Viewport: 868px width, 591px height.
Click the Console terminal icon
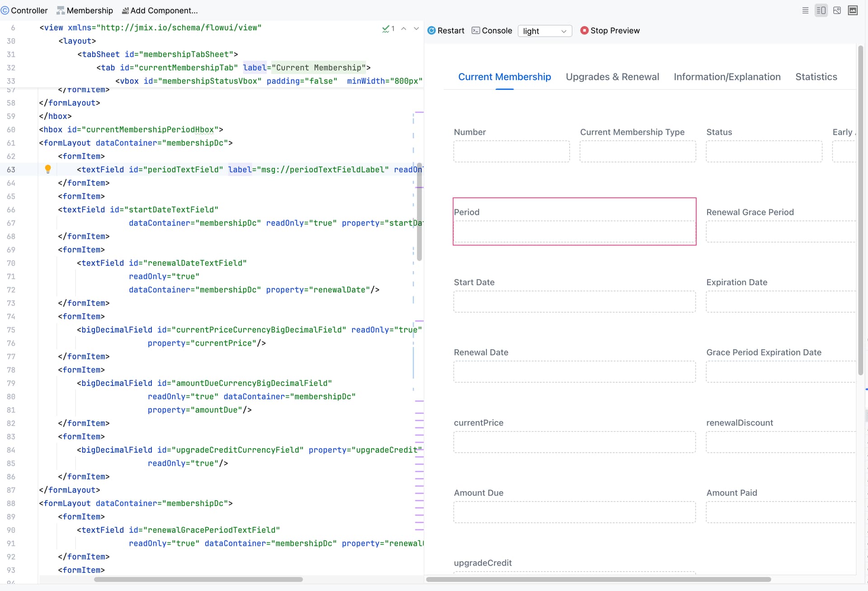pyautogui.click(x=476, y=30)
